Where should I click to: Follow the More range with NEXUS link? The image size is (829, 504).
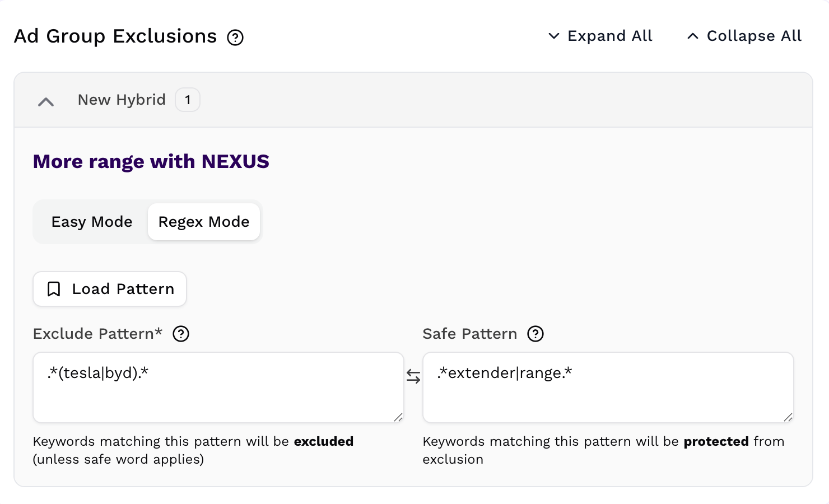(151, 161)
